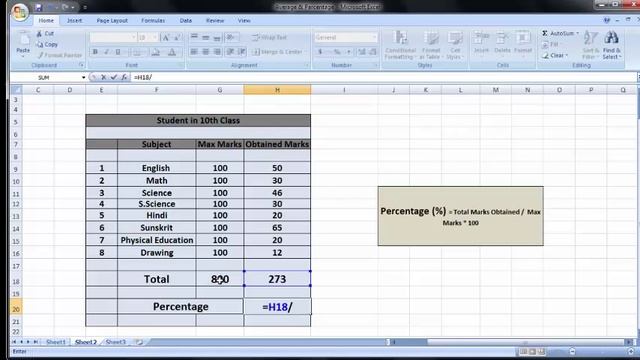Open Excel Help question mark icon
This screenshot has height=360, width=640.
click(607, 20)
